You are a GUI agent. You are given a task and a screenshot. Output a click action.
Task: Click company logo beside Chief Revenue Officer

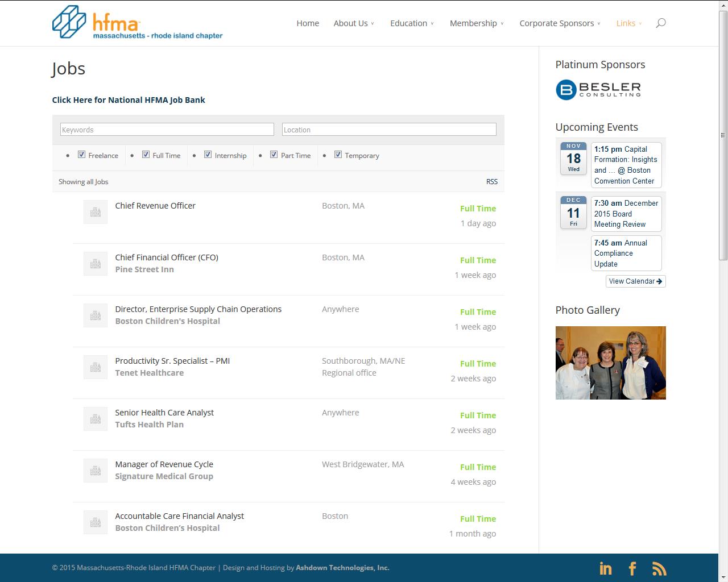pyautogui.click(x=96, y=212)
